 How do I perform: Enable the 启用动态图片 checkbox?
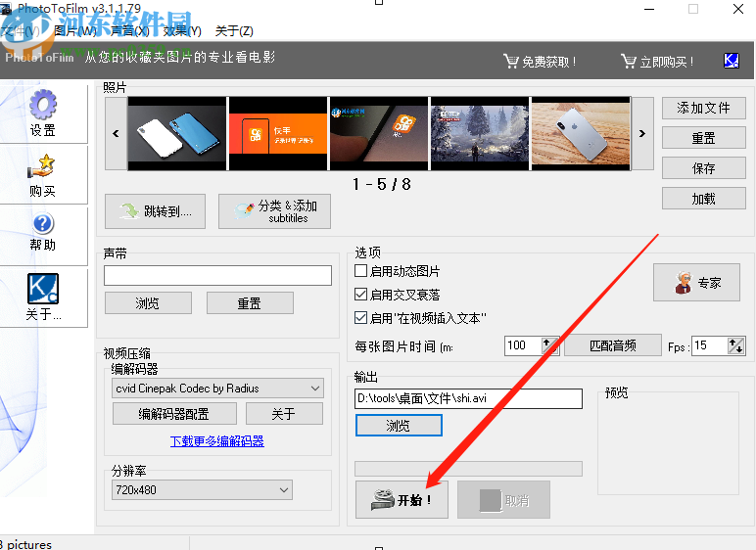(360, 271)
